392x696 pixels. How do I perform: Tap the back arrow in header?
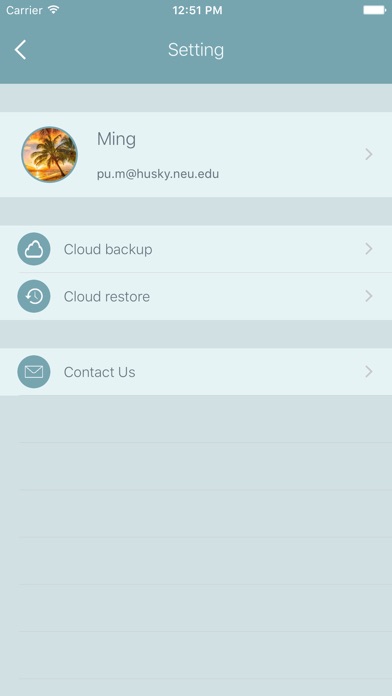tap(20, 50)
